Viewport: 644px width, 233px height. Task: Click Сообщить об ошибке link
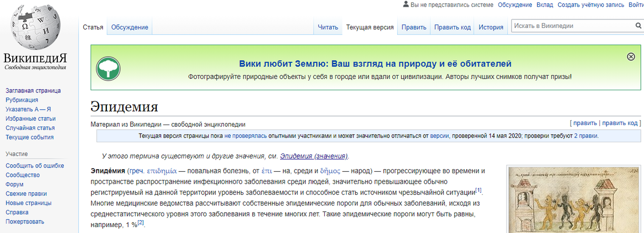tap(35, 166)
